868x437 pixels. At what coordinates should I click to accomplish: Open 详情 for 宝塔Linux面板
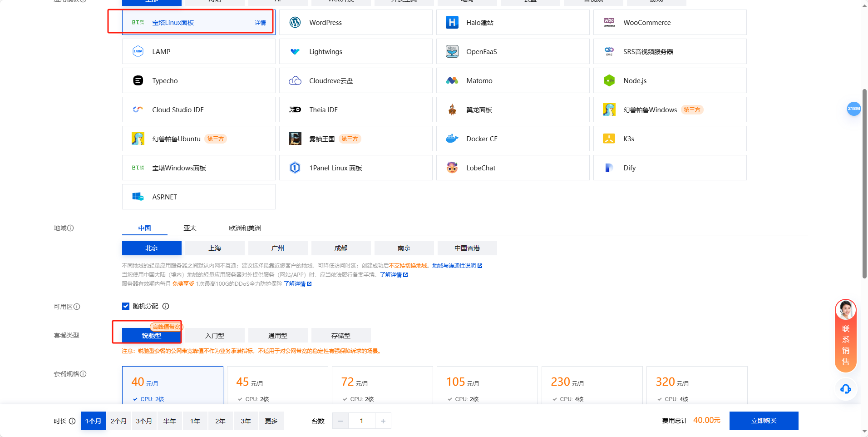click(260, 23)
